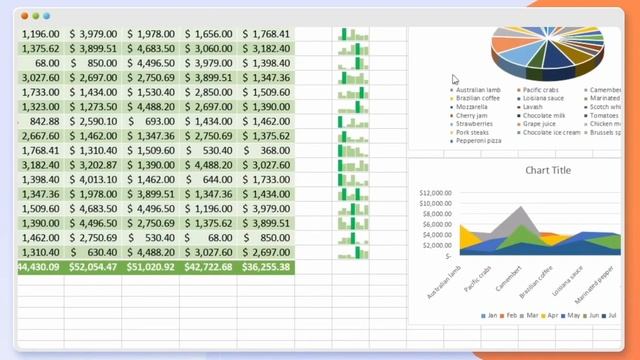Click the $12,000.00 axis label
This screenshot has width=640, height=360.
436,193
